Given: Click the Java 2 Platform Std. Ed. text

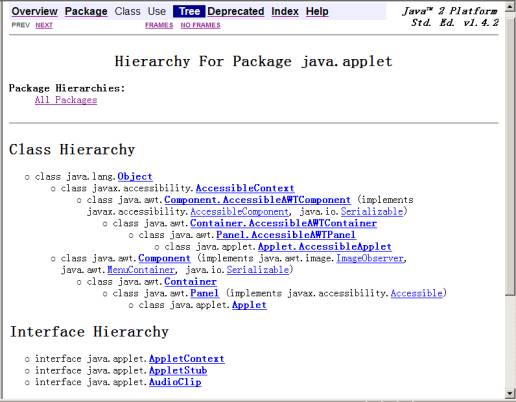Looking at the screenshot, I should 451,17.
